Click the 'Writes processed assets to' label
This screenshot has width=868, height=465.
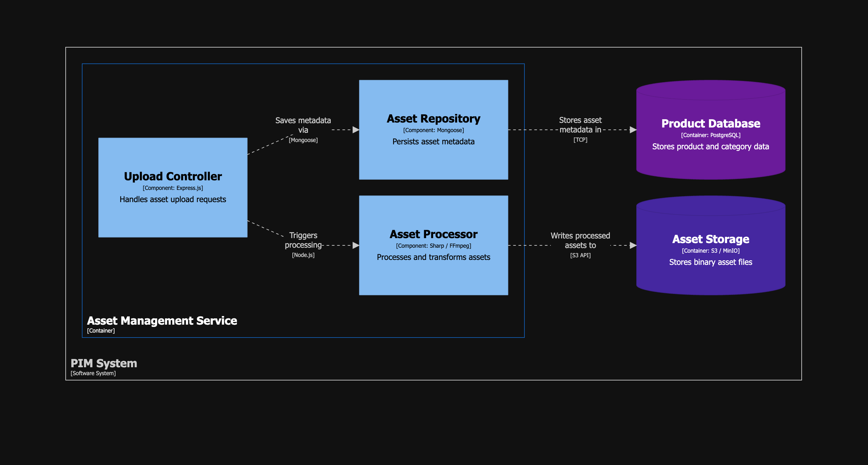[x=580, y=240]
